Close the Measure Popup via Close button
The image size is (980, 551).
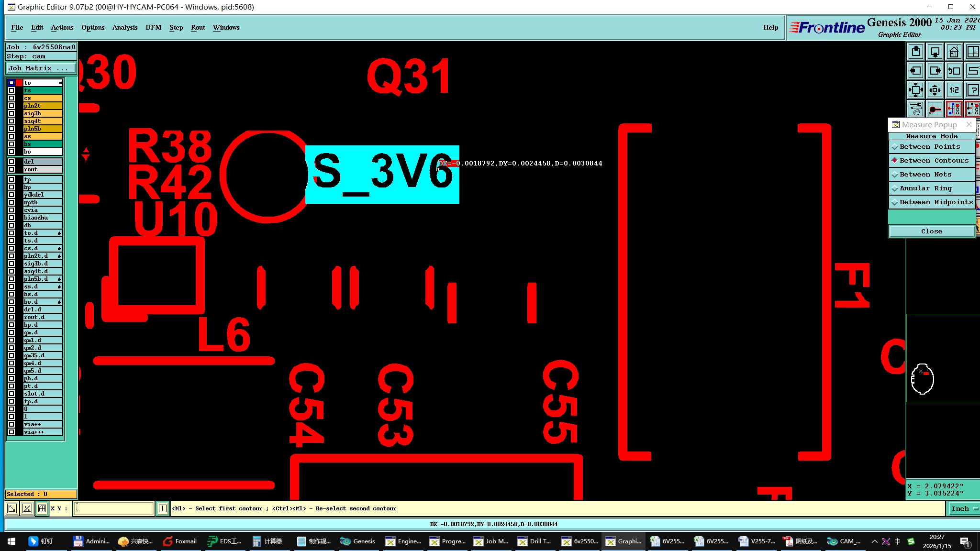[x=931, y=231]
